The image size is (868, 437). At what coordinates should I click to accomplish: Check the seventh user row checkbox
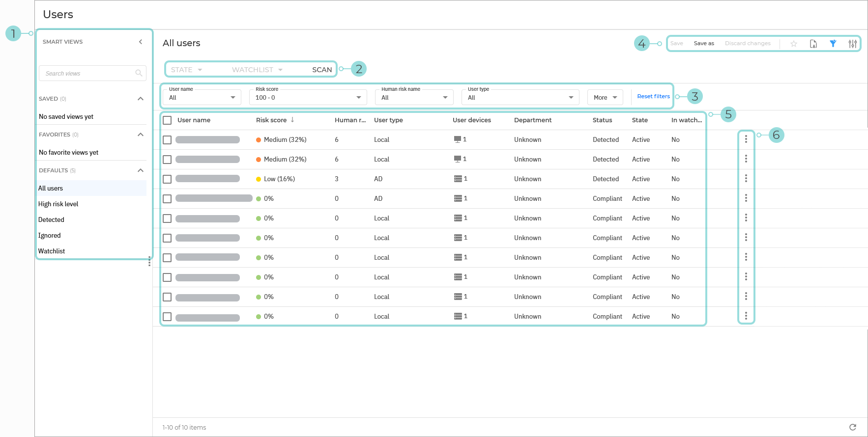tap(167, 258)
